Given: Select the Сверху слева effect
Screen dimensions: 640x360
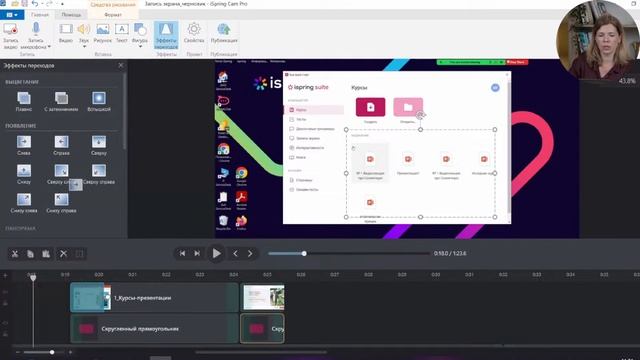Looking at the screenshot, I should coord(61,174).
